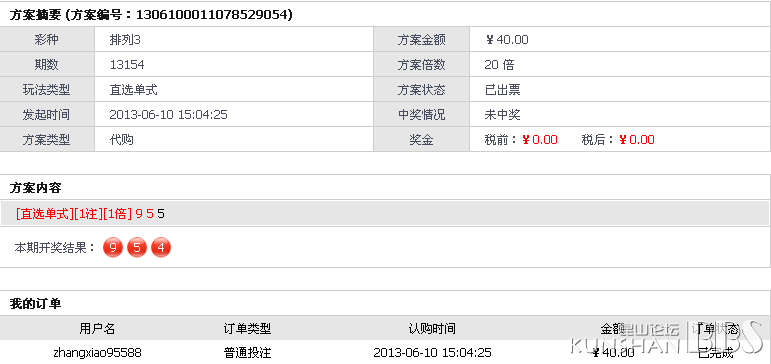Viewport: 771px width, 364px height.
Task: Click the 认购时间 column header
Action: 432,329
